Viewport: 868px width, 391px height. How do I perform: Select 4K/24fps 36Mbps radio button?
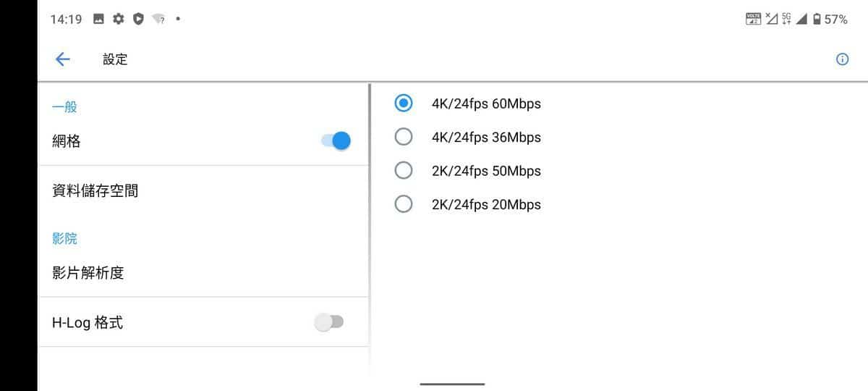coord(404,137)
